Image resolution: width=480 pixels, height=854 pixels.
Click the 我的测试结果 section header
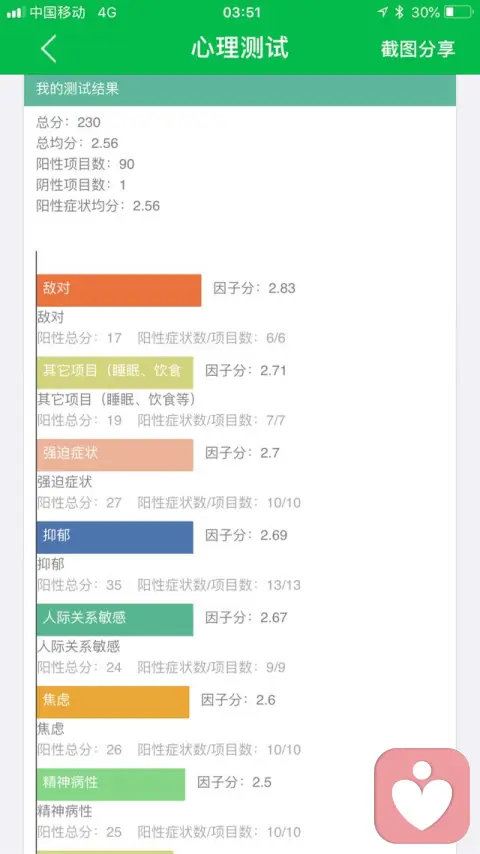click(x=240, y=90)
